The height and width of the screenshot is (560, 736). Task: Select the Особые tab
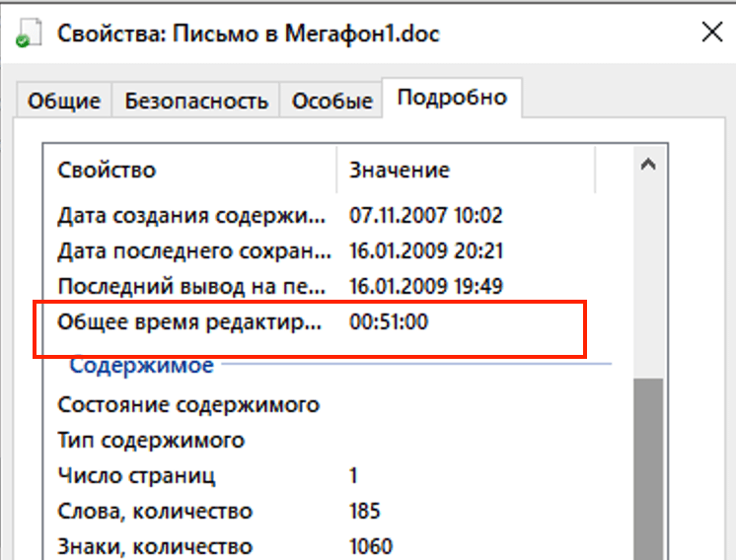[x=331, y=101]
